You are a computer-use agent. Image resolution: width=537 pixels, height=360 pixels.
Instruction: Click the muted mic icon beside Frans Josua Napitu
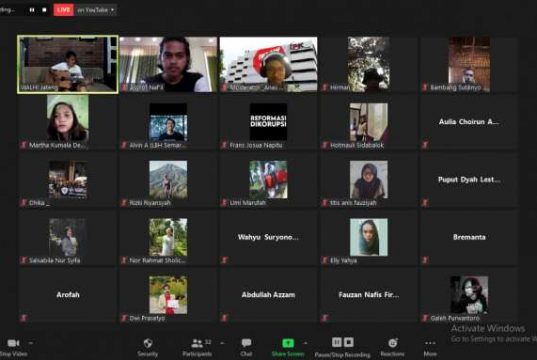[224, 145]
